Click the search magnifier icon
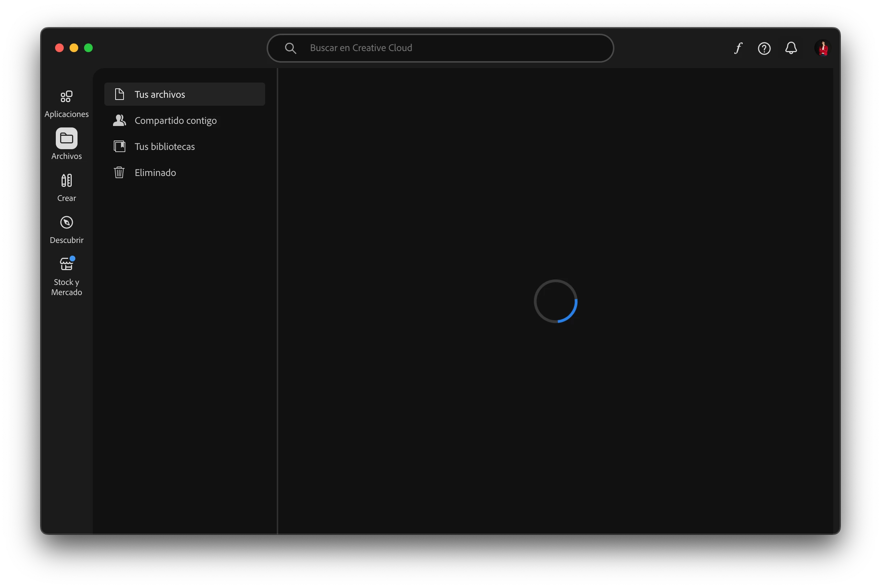This screenshot has width=881, height=588. pos(291,48)
